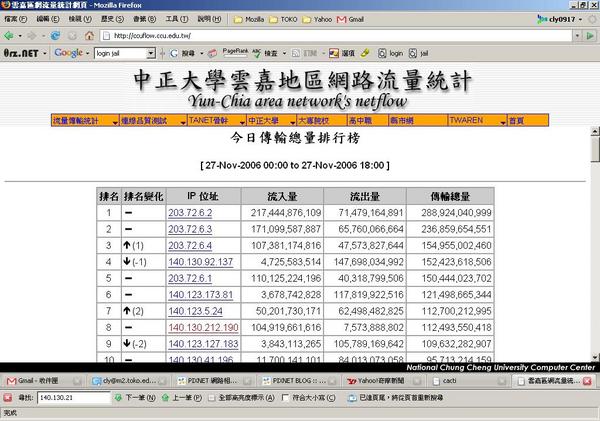
Task: Click the green Go arrow beside the address bar
Action: 590,36
